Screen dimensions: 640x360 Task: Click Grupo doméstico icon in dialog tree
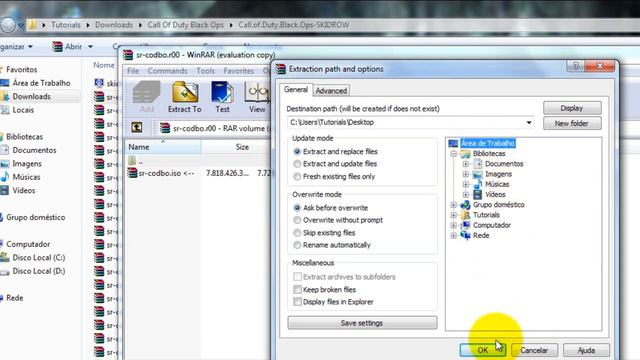[465, 204]
